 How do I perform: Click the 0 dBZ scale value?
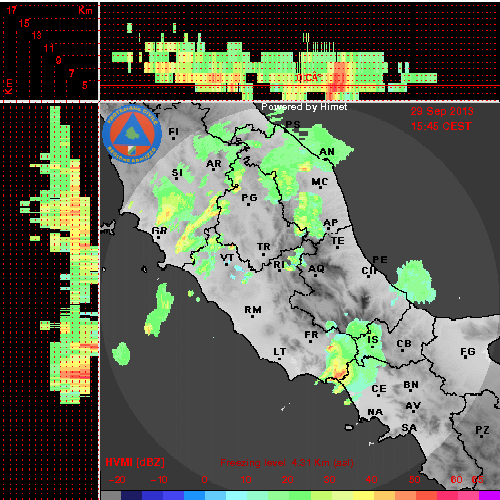coord(204,480)
